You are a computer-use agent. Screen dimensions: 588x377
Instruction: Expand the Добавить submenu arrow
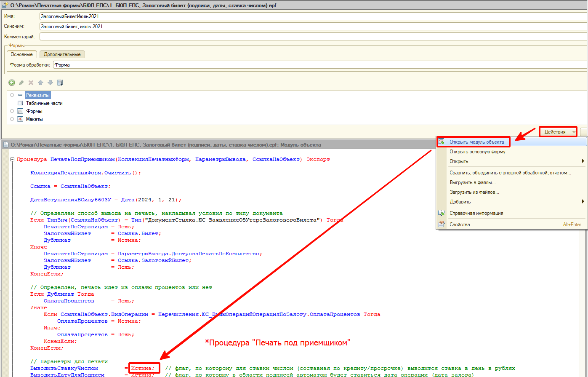tap(583, 202)
